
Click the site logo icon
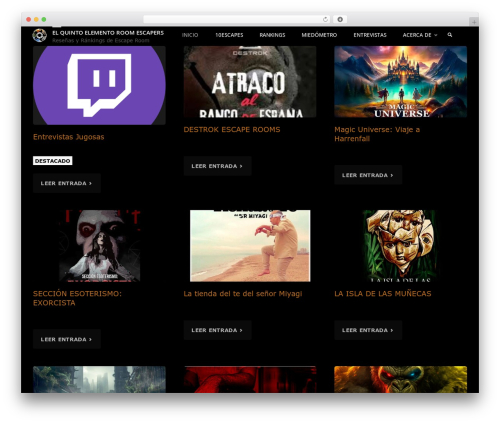click(x=39, y=35)
